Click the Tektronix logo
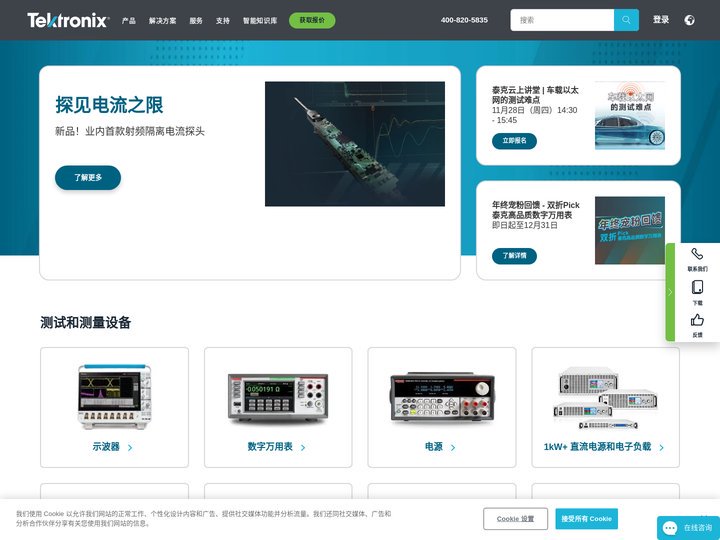This screenshot has height=540, width=720. pyautogui.click(x=68, y=20)
